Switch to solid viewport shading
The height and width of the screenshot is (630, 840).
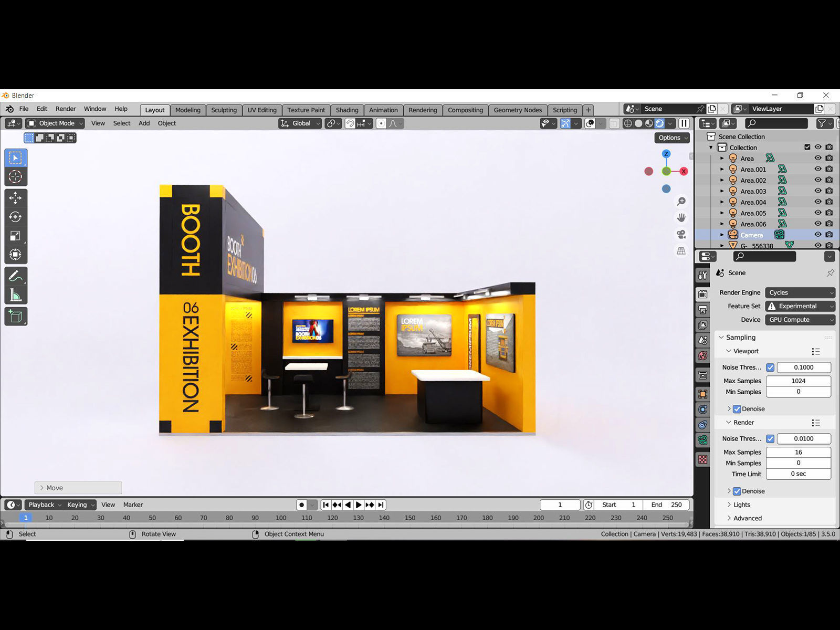tap(638, 123)
